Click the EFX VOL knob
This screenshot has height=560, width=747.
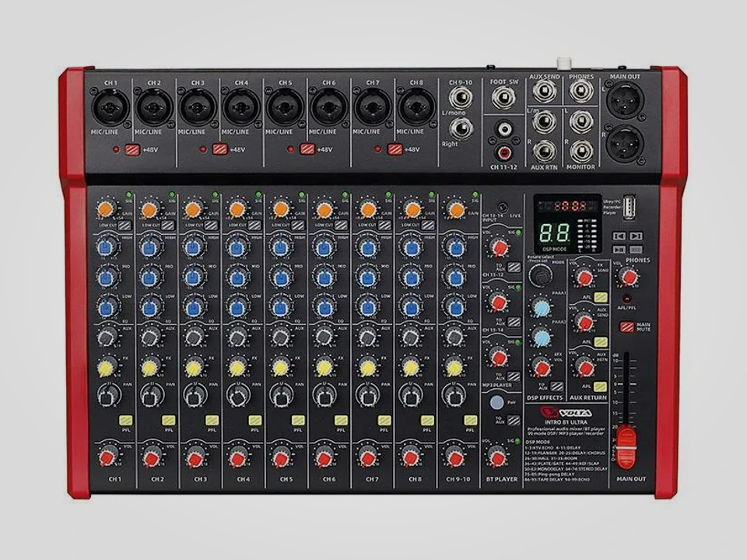click(x=542, y=367)
